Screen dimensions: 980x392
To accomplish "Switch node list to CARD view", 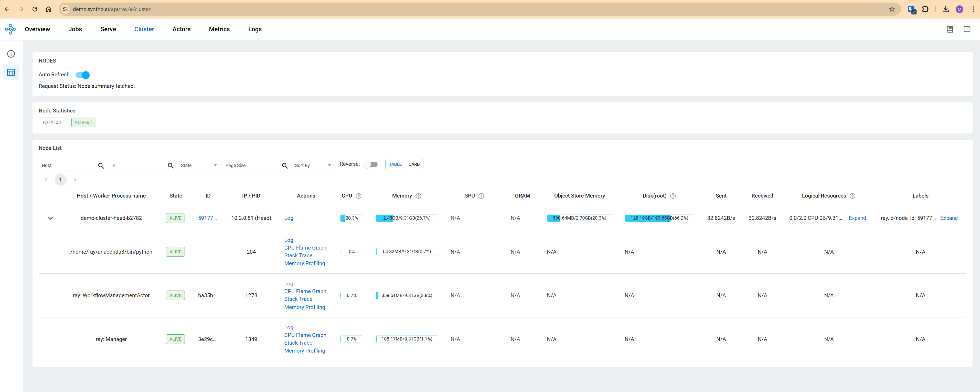I will [x=414, y=164].
